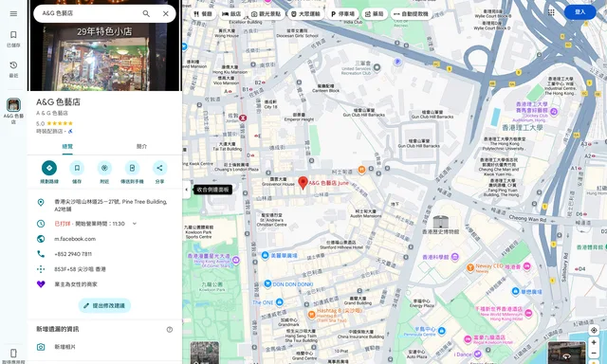Filter map by Attractions chip
Image resolution: width=607 pixels, height=364 pixels.
pos(266,14)
